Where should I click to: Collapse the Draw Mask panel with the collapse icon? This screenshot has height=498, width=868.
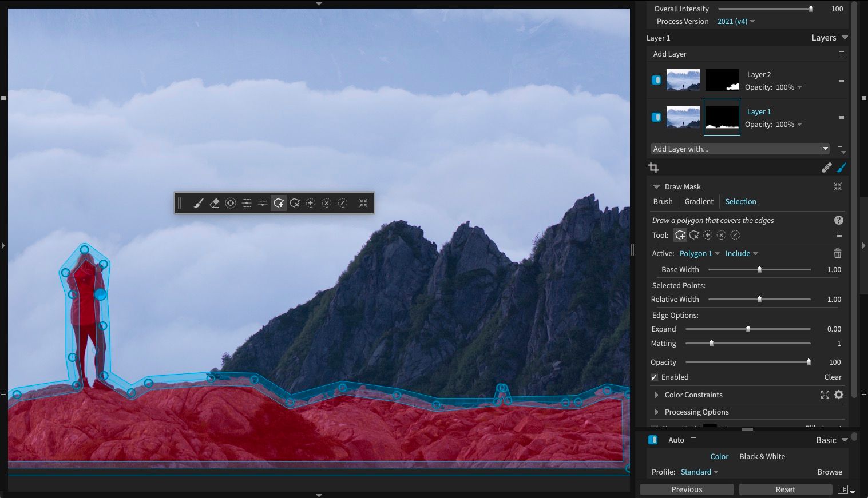tap(837, 186)
